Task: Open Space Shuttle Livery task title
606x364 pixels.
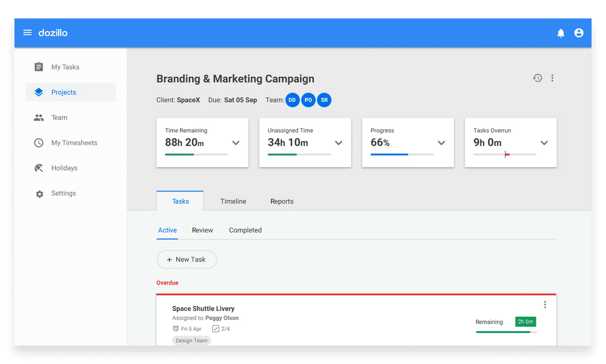Action: tap(203, 308)
